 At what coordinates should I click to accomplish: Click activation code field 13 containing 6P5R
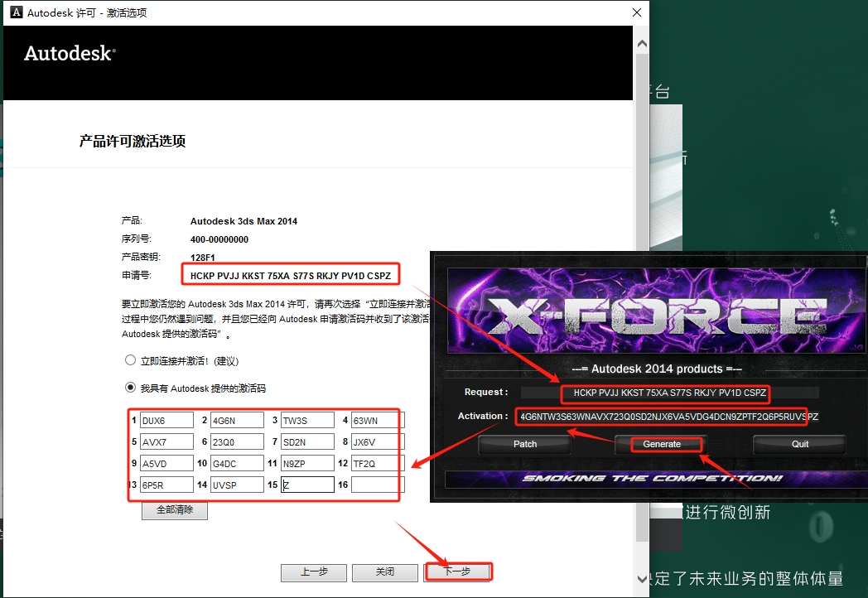tap(166, 485)
